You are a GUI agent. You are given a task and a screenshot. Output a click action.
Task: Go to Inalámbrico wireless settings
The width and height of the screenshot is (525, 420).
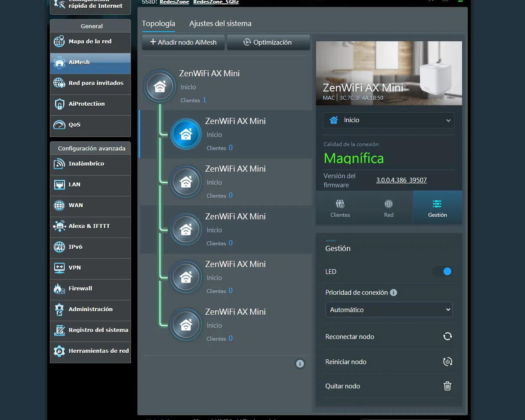click(x=90, y=164)
